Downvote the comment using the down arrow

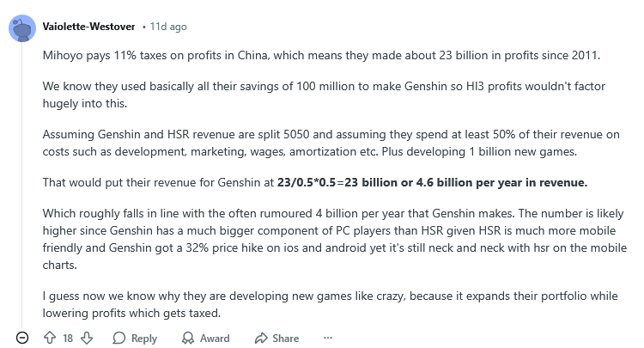(x=87, y=338)
